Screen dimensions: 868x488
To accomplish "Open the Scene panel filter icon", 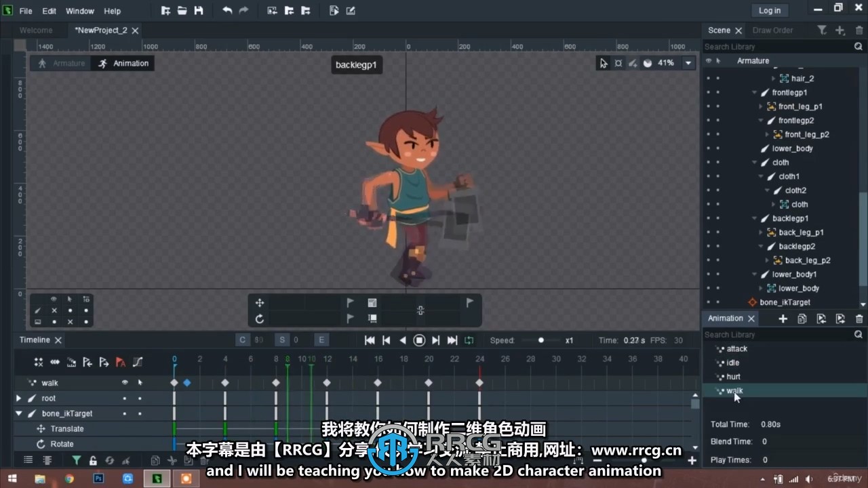I will coord(822,30).
